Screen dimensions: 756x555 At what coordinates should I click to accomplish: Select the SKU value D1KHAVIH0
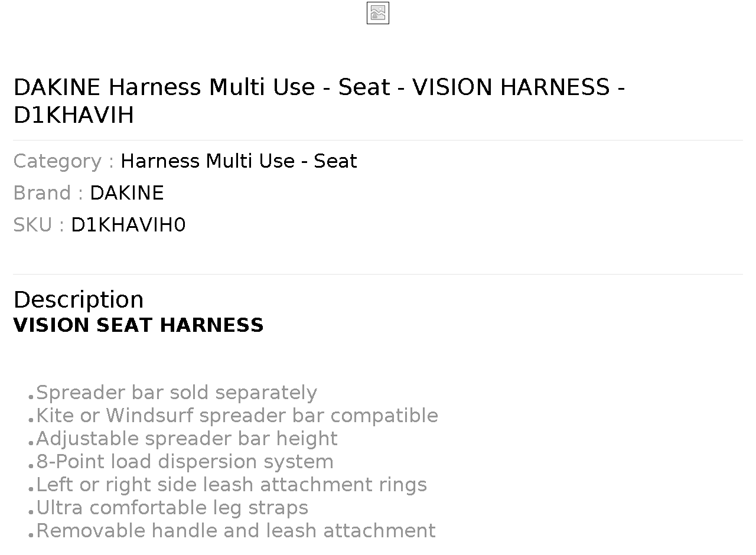pyautogui.click(x=128, y=225)
